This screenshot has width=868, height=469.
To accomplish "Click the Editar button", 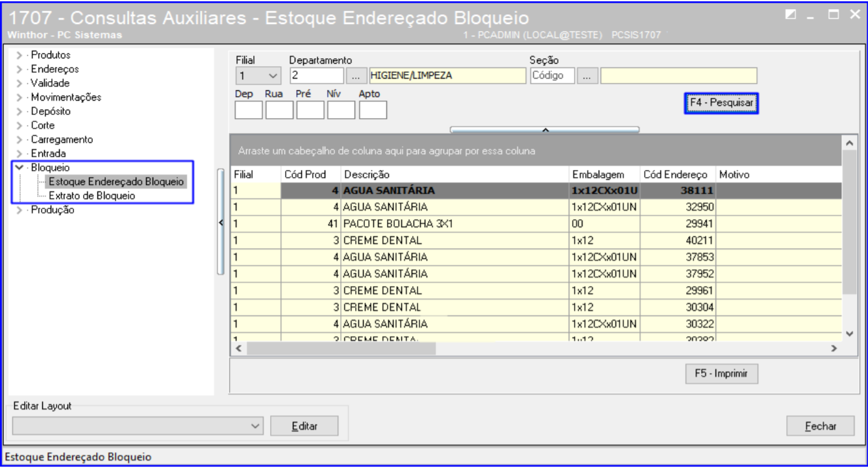I will tap(304, 426).
